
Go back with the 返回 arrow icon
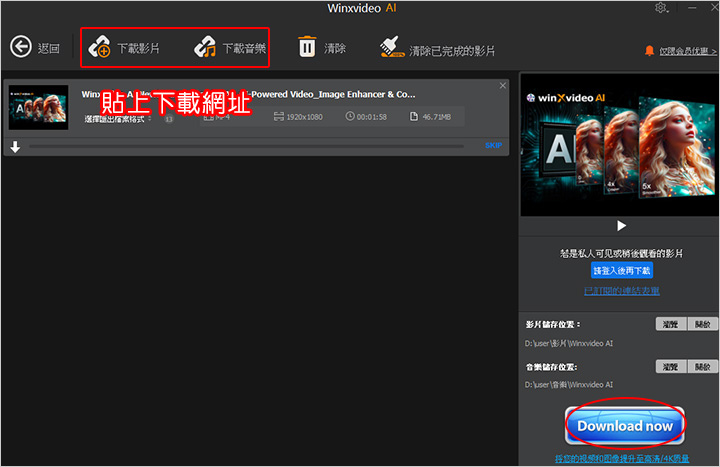click(x=21, y=47)
